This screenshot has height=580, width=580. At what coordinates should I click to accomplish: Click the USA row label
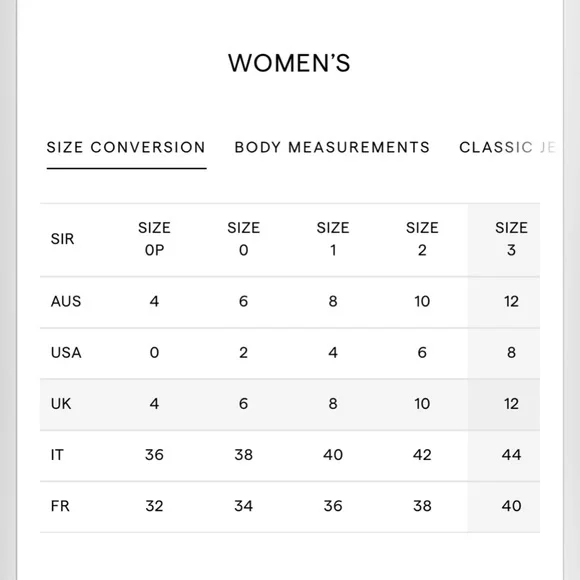point(66,353)
